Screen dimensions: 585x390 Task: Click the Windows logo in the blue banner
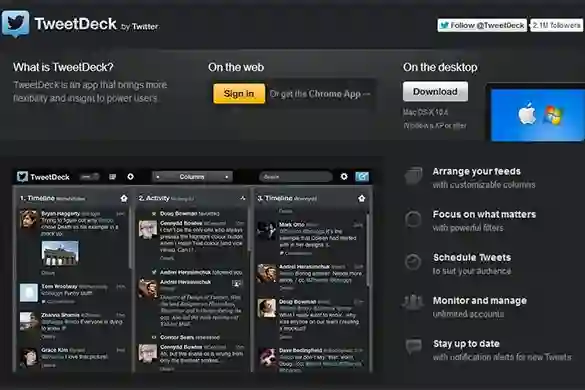(553, 115)
